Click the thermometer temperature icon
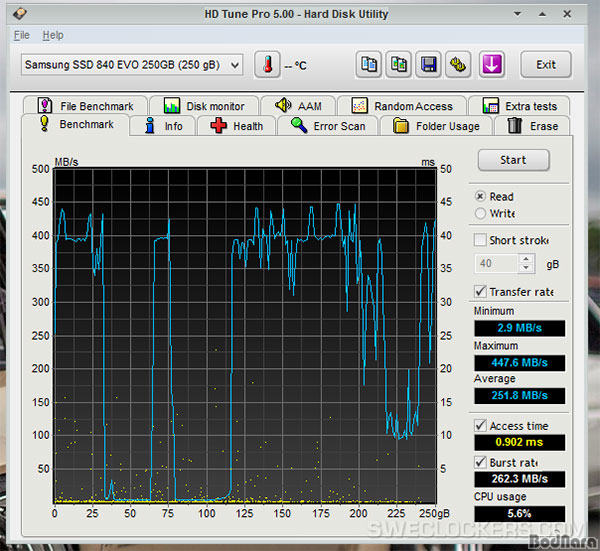 click(268, 65)
